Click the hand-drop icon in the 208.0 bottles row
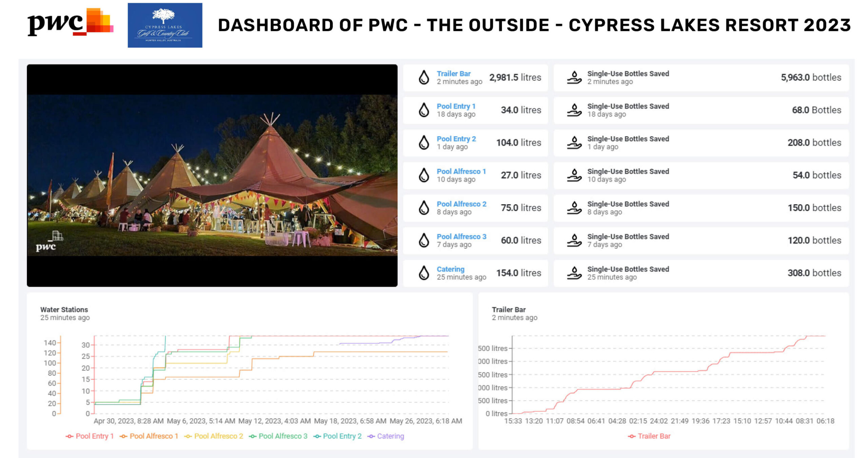Viewport: 868px width, 458px height. [x=574, y=142]
